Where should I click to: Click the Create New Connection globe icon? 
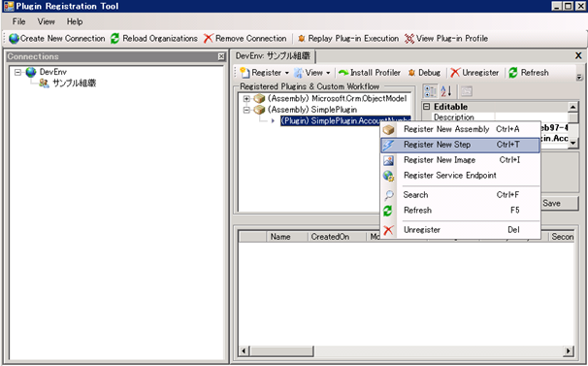[14, 38]
